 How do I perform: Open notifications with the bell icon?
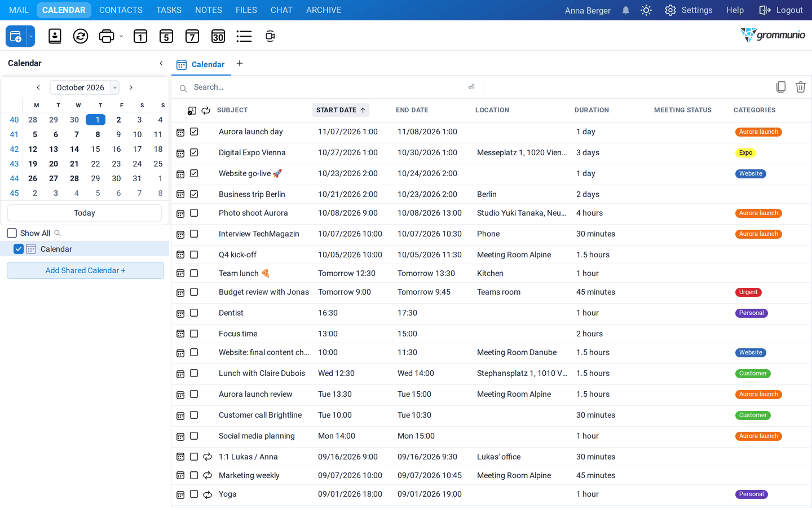(626, 10)
